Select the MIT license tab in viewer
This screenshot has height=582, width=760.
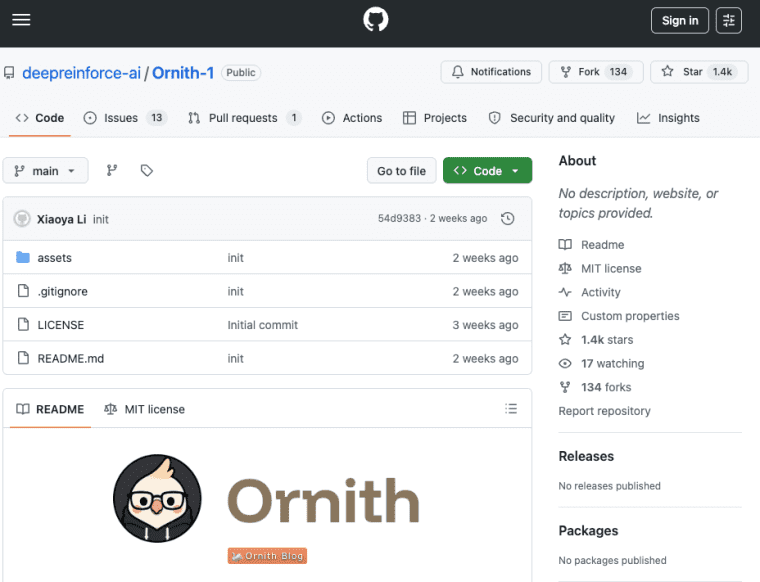tap(144, 409)
